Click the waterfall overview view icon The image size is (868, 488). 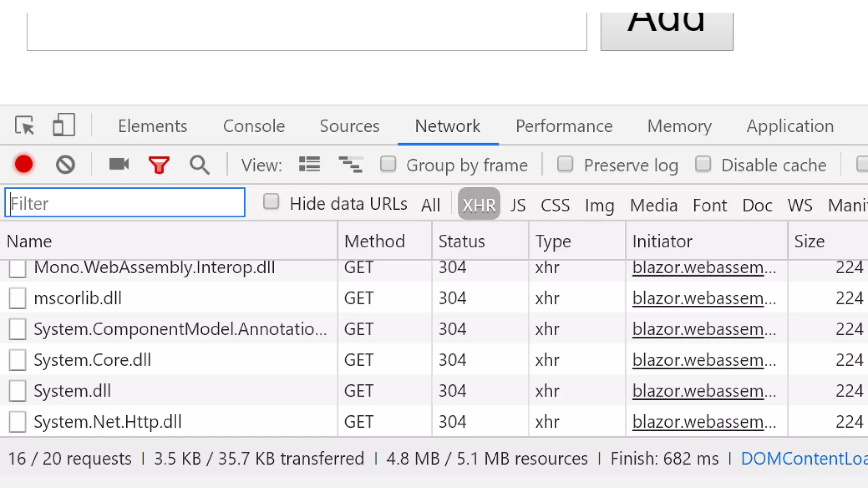[x=350, y=164]
